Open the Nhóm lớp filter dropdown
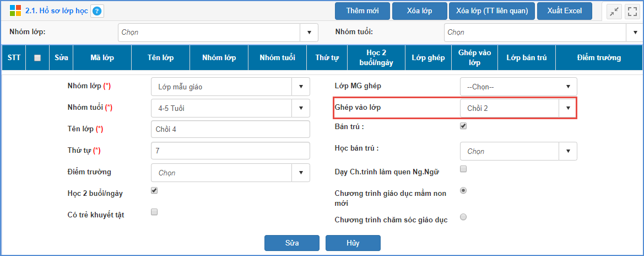 point(309,33)
